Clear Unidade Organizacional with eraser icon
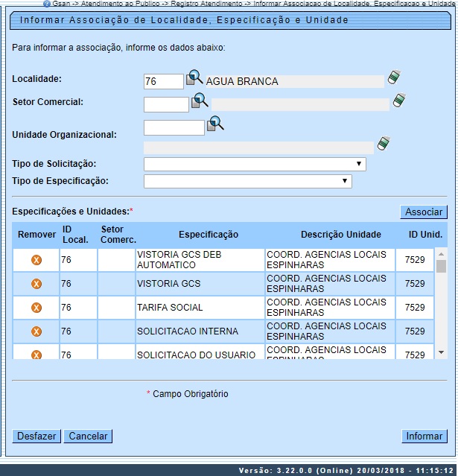Viewport: 458px width, 476px height. coord(384,142)
